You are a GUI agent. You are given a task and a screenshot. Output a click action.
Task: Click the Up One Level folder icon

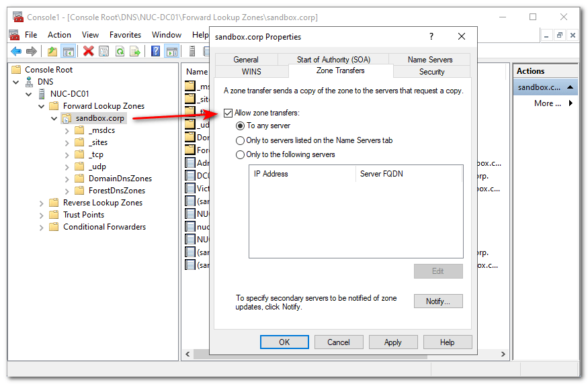[x=52, y=51]
